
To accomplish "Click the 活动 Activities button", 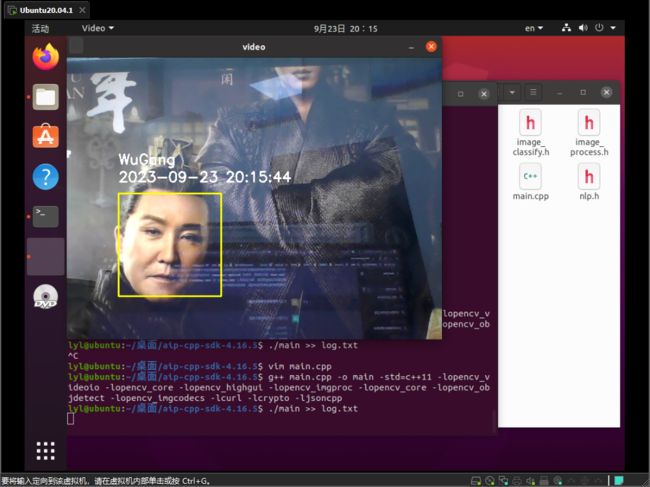I will (40, 29).
